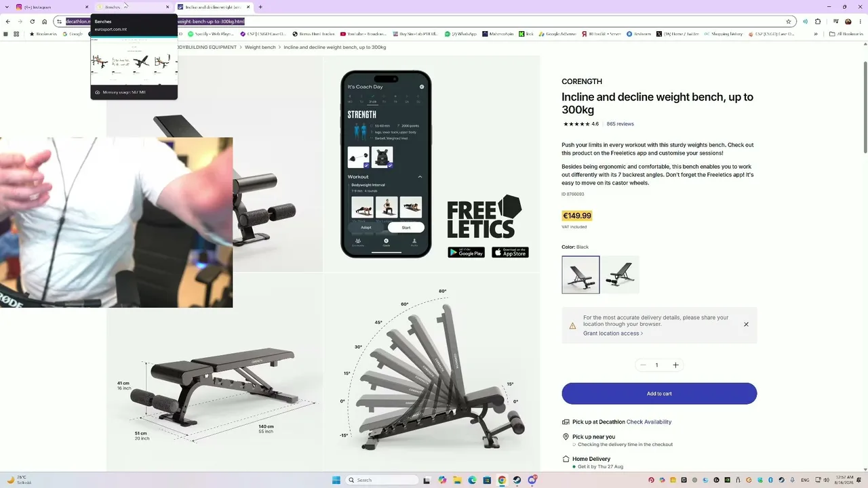Reload the current page
This screenshot has height=488, width=868.
tap(32, 21)
